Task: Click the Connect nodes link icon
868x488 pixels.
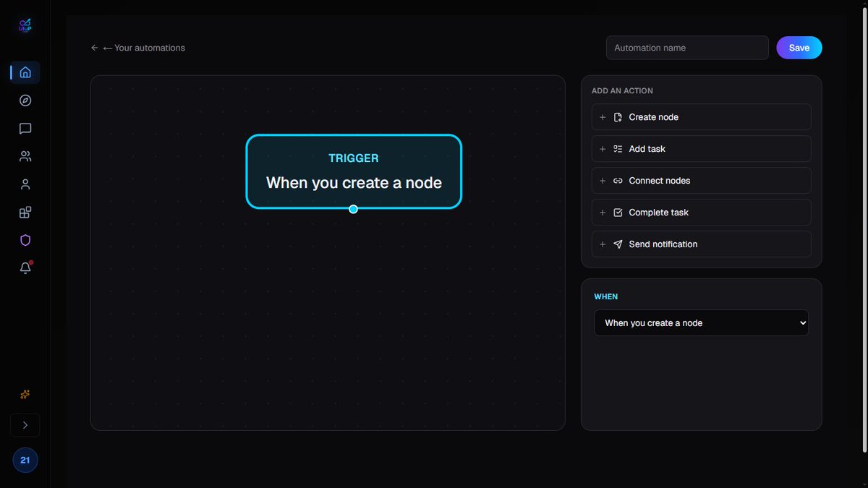Action: [x=618, y=181]
